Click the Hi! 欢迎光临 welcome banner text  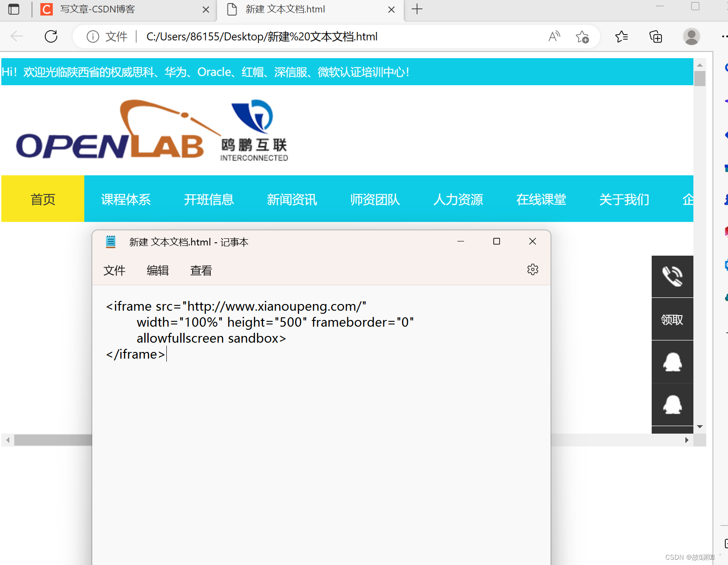coord(205,72)
